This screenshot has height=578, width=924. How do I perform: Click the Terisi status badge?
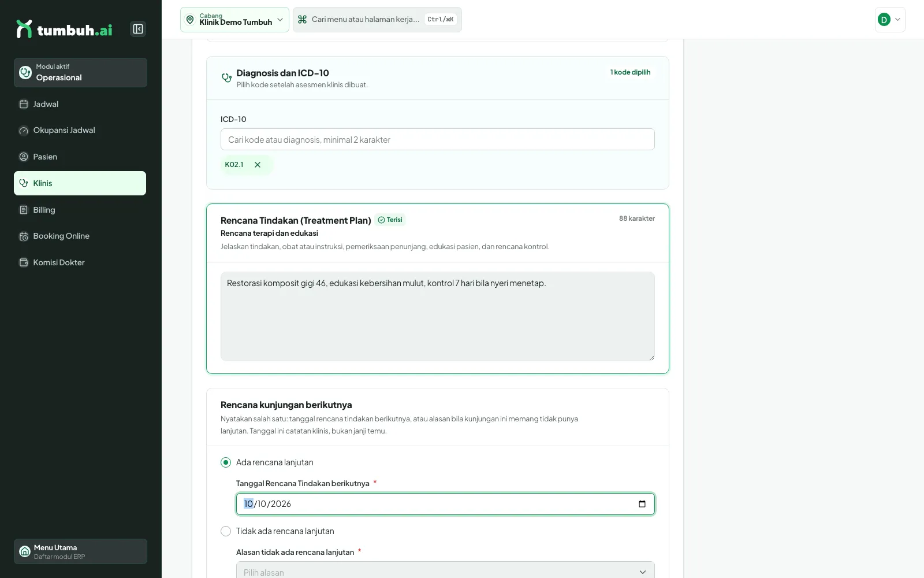click(390, 220)
